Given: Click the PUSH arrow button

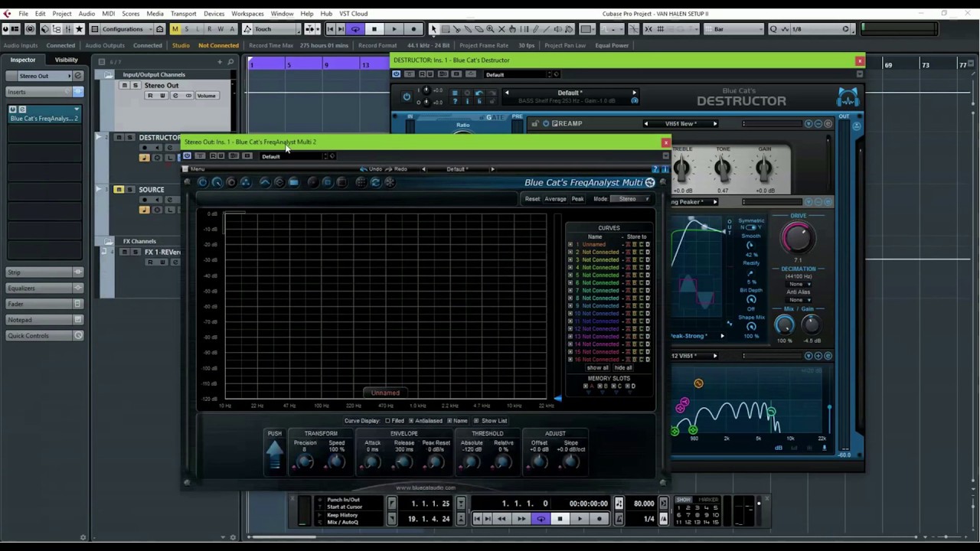Looking at the screenshot, I should [x=274, y=455].
